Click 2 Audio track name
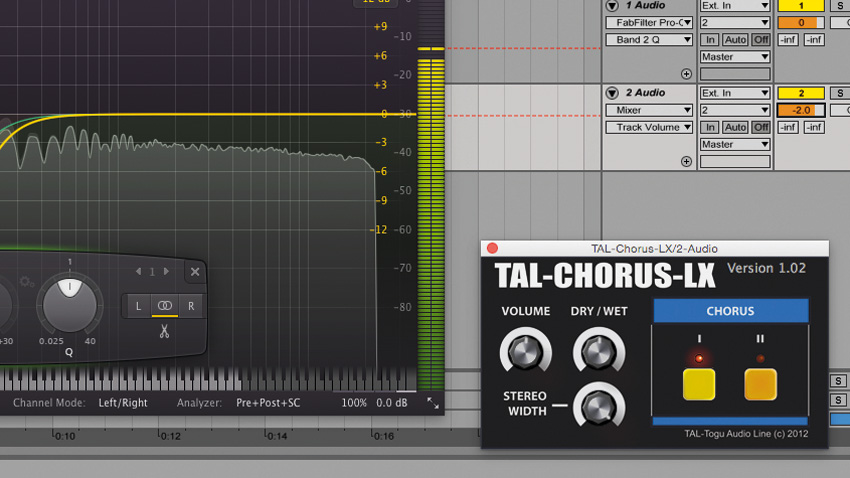This screenshot has height=478, width=850. click(645, 93)
